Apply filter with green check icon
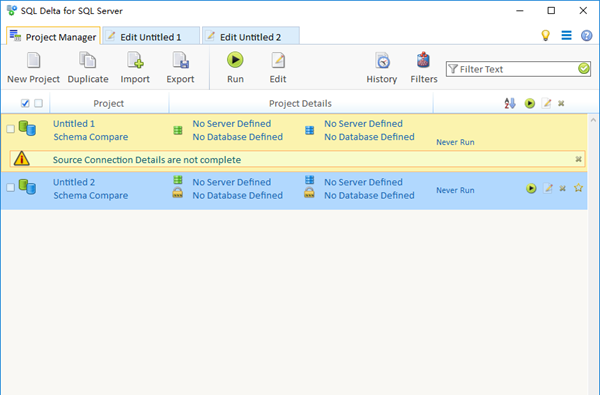Viewport: 600px width, 395px height. pos(584,69)
